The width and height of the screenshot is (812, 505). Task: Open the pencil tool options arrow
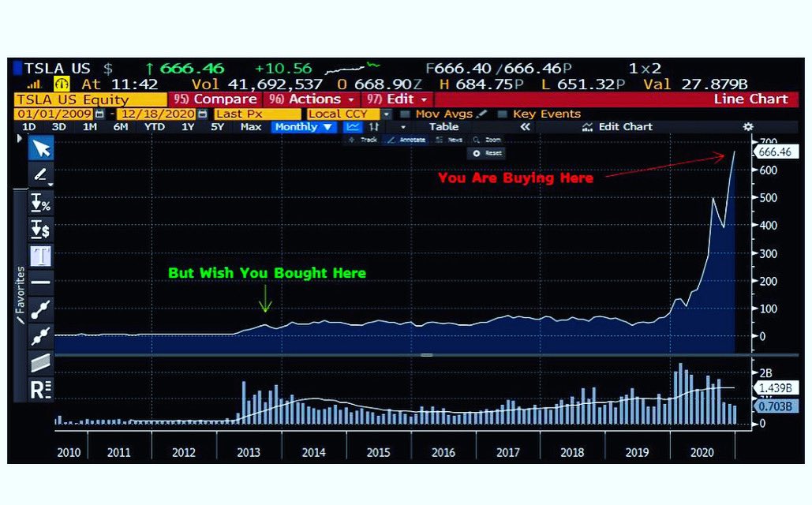coord(51,185)
